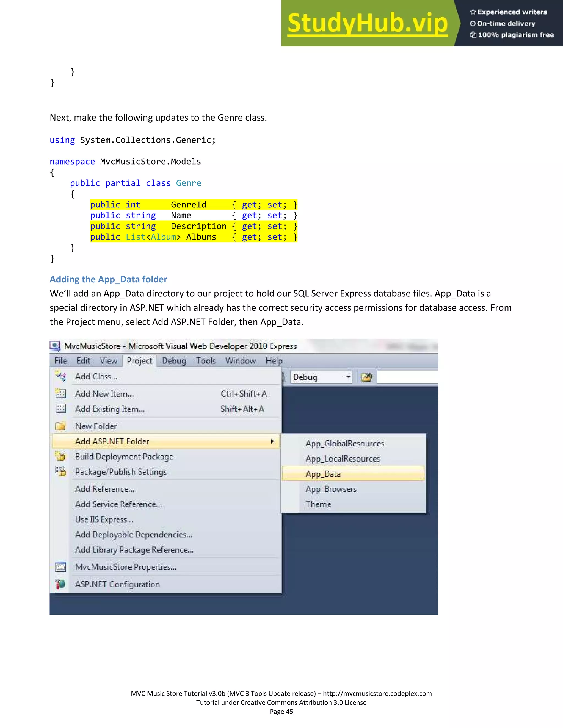The image size is (563, 728).
Task: Select Add Existing Item... menu entry
Action: (166, 409)
